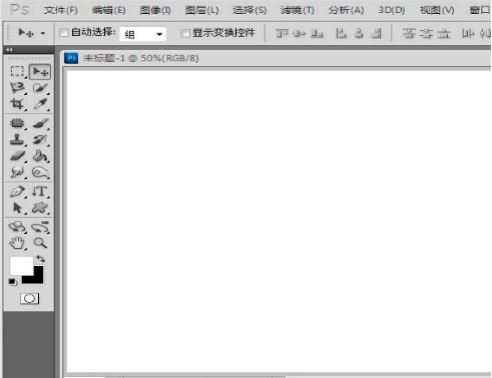492x378 pixels.
Task: Select the Custom Shape tool
Action: [x=40, y=208]
